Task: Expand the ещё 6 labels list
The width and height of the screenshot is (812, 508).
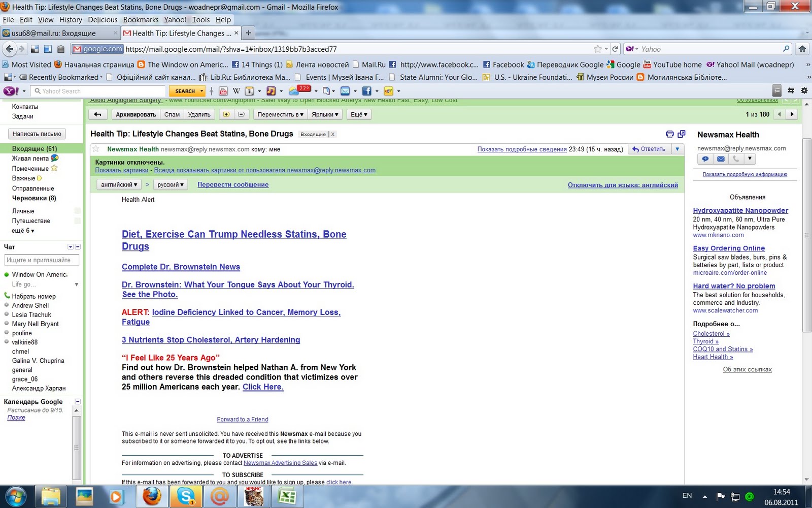Action: click(x=23, y=231)
